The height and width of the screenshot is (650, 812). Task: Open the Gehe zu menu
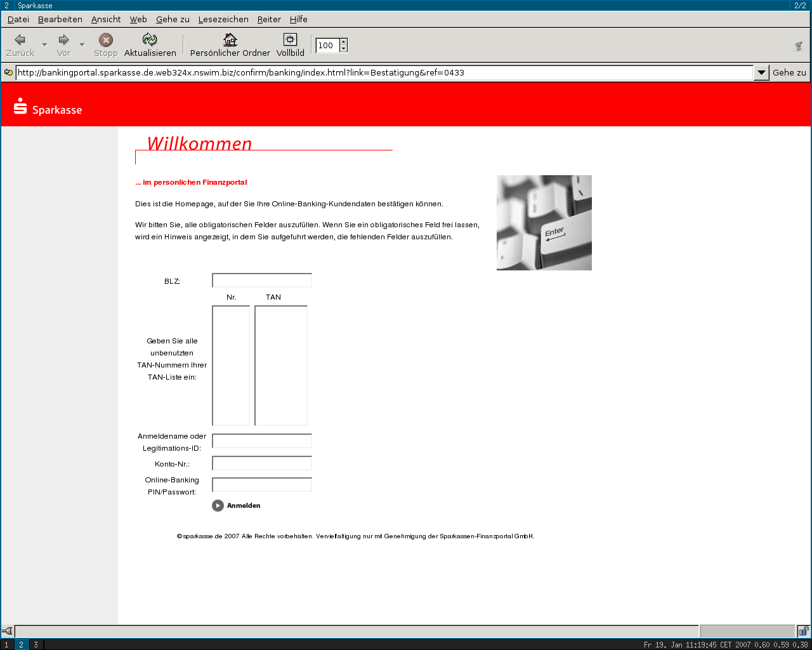point(173,19)
